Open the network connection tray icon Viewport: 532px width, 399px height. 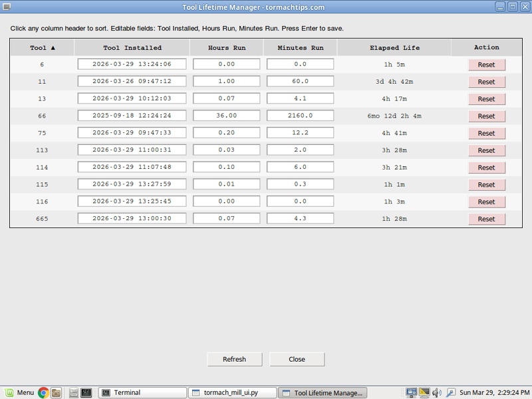click(412, 392)
